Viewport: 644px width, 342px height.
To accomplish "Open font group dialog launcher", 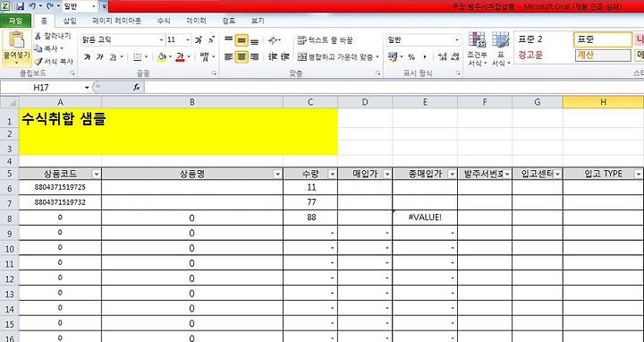I will (x=214, y=73).
